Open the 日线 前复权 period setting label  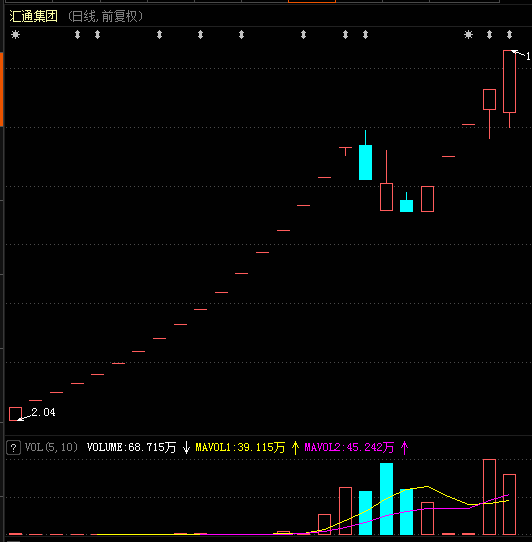pos(105,16)
